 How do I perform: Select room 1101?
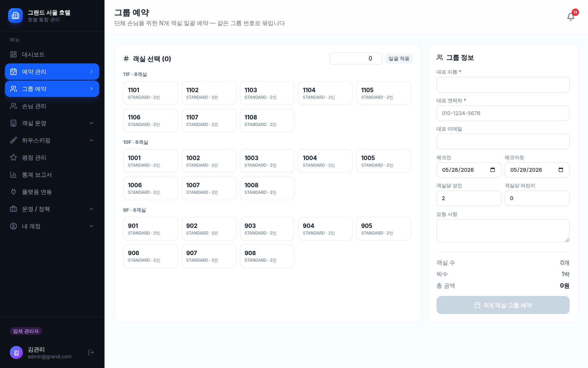[x=151, y=93]
